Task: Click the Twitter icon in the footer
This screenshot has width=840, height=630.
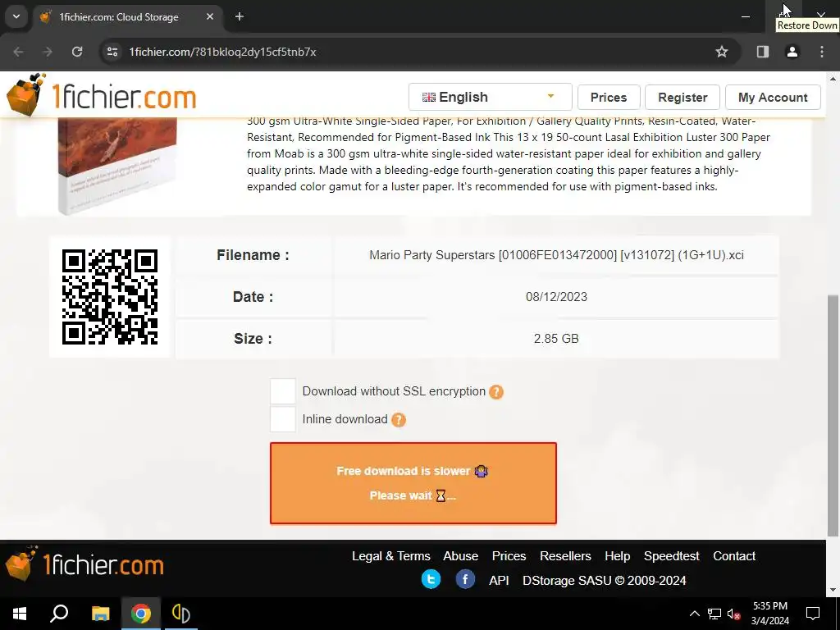Action: pos(431,579)
